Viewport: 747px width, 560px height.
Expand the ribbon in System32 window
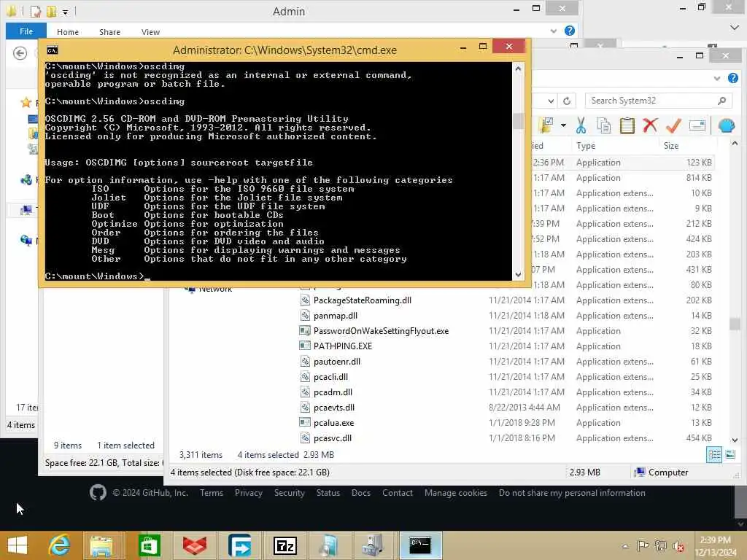(x=717, y=78)
